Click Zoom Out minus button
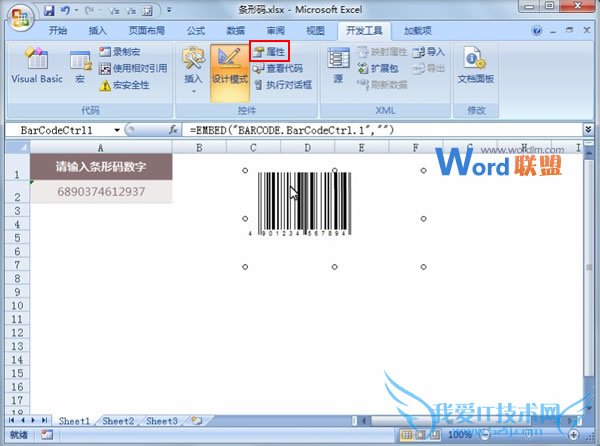 [485, 435]
